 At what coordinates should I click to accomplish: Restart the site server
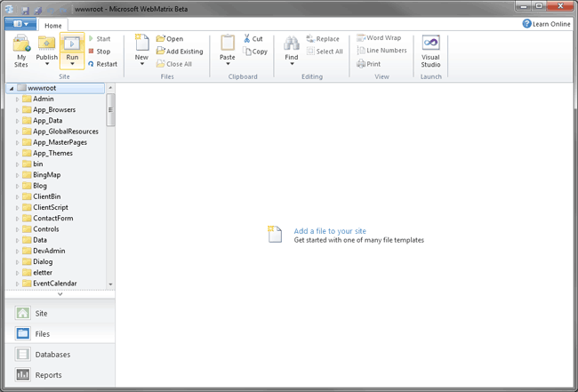(102, 64)
